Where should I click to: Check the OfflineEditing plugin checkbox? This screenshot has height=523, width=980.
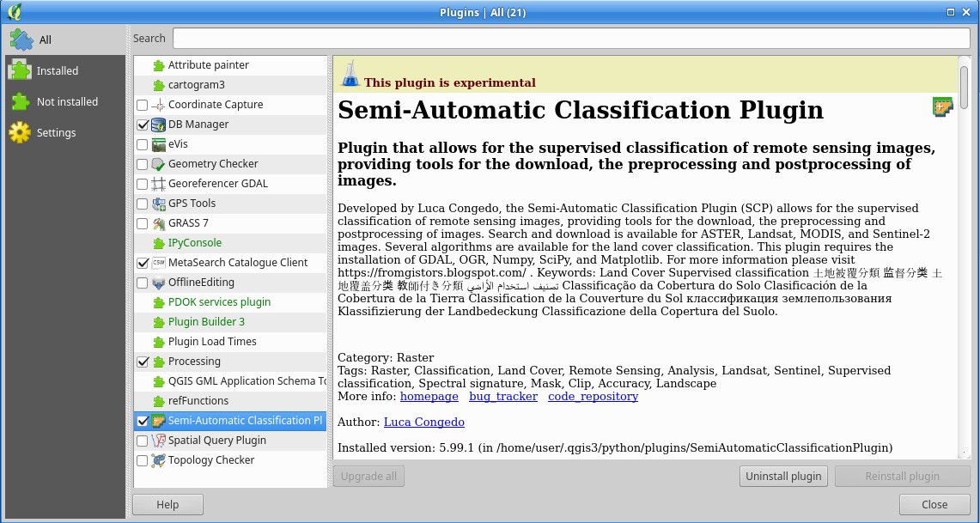click(143, 282)
